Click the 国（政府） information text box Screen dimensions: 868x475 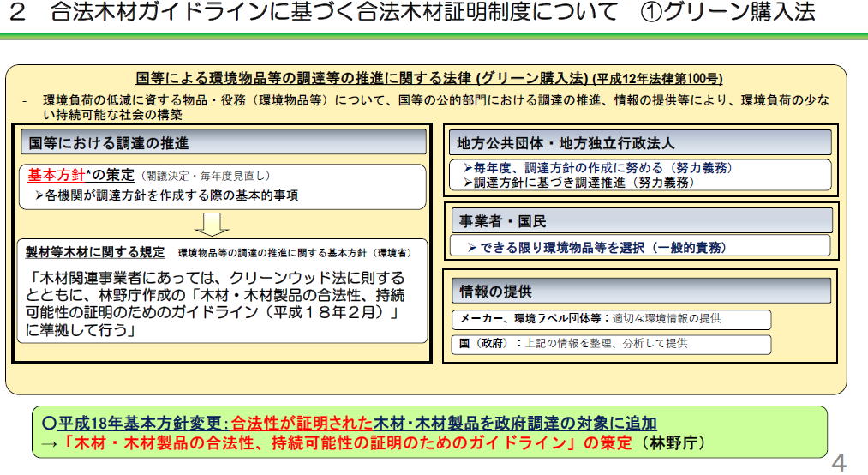coord(610,344)
